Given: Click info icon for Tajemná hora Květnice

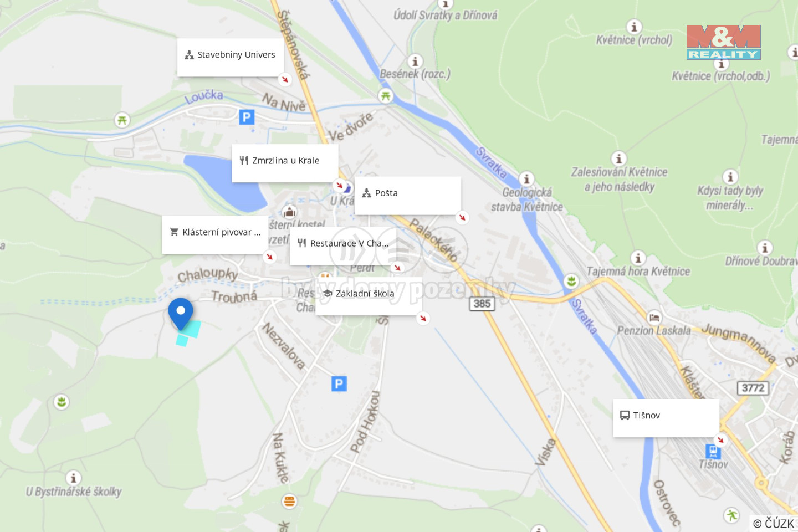Looking at the screenshot, I should (x=638, y=258).
